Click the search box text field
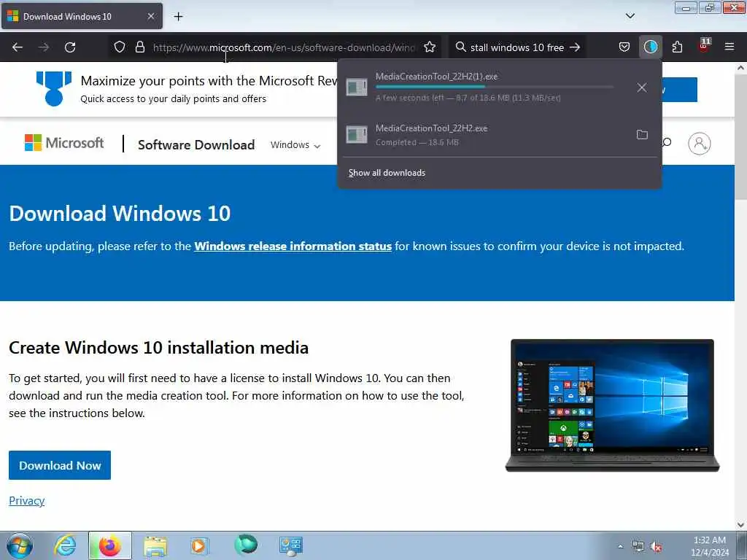 coord(517,47)
